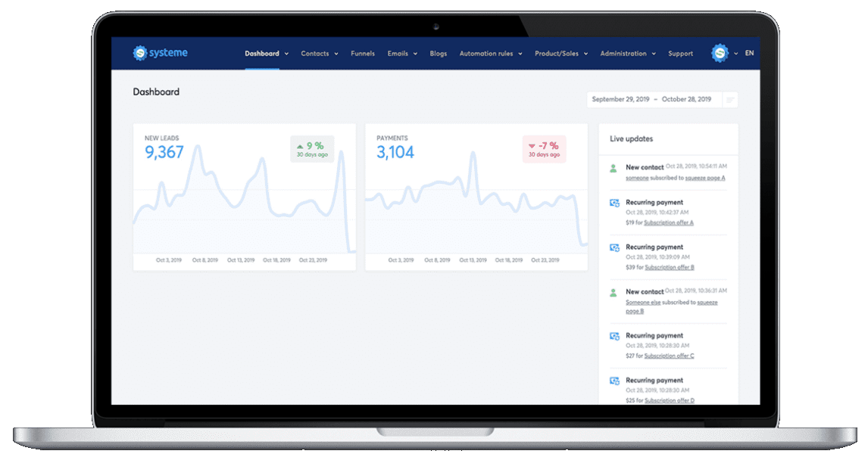Click the first Recurring payment card icon
The width and height of the screenshot is (868, 457).
click(x=614, y=203)
